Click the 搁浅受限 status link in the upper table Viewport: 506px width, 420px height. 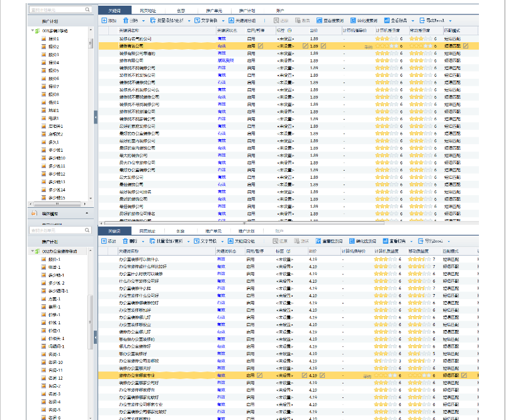(225, 60)
